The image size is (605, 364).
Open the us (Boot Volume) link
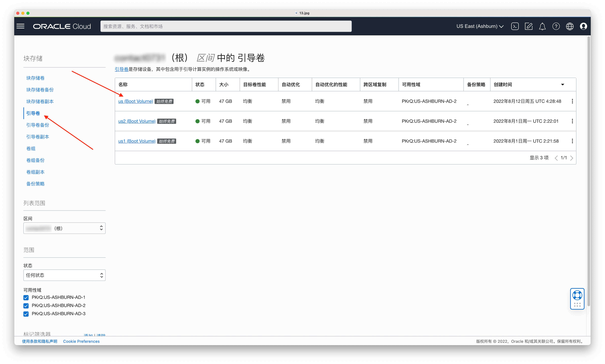pyautogui.click(x=135, y=101)
